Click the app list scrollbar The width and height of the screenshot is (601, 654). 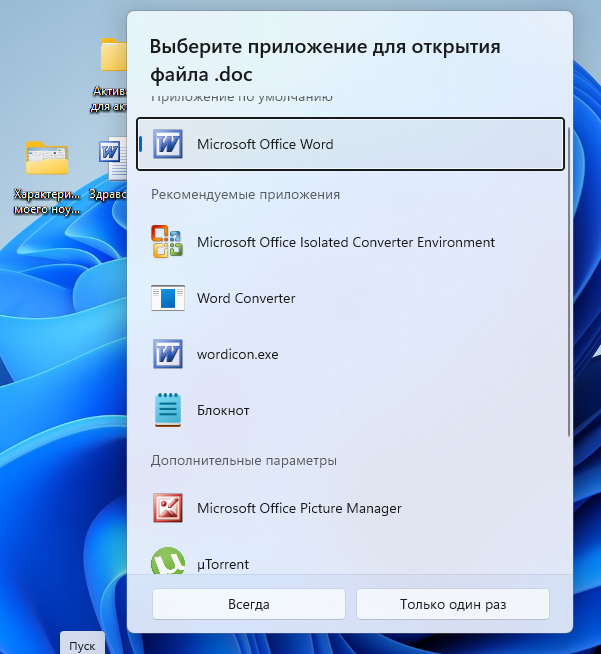[568, 282]
